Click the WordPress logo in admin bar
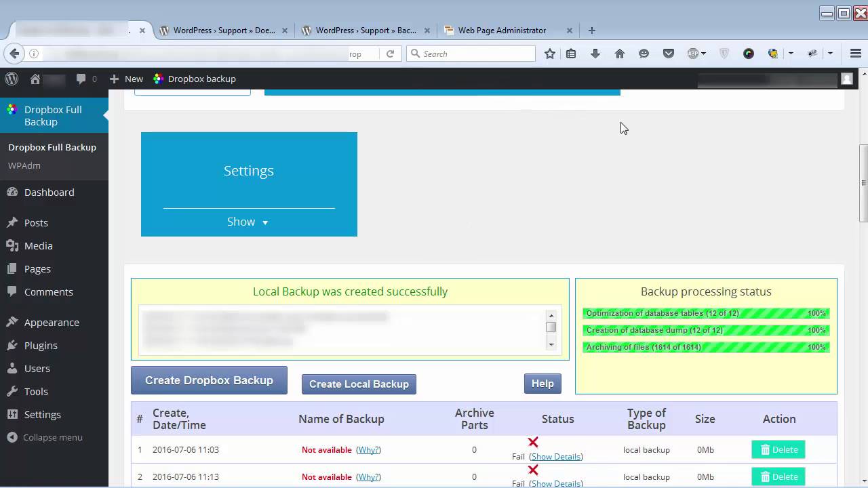 point(12,79)
